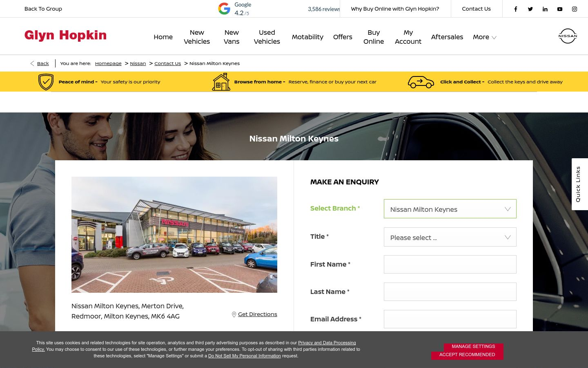The image size is (588, 368).
Task: Click the Back breadcrumb link
Action: click(x=43, y=63)
